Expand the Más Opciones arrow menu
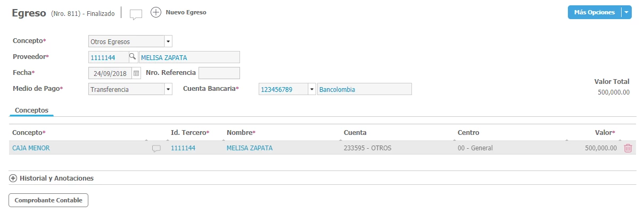Viewport: 644px width, 222px height. click(626, 12)
